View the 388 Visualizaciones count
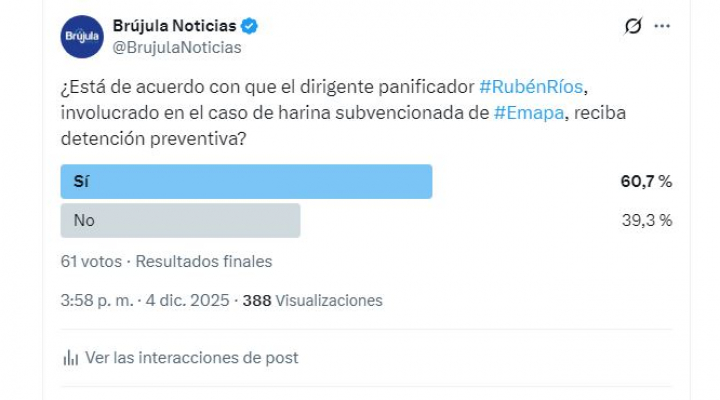Screen dimensions: 720x400 coord(318,300)
